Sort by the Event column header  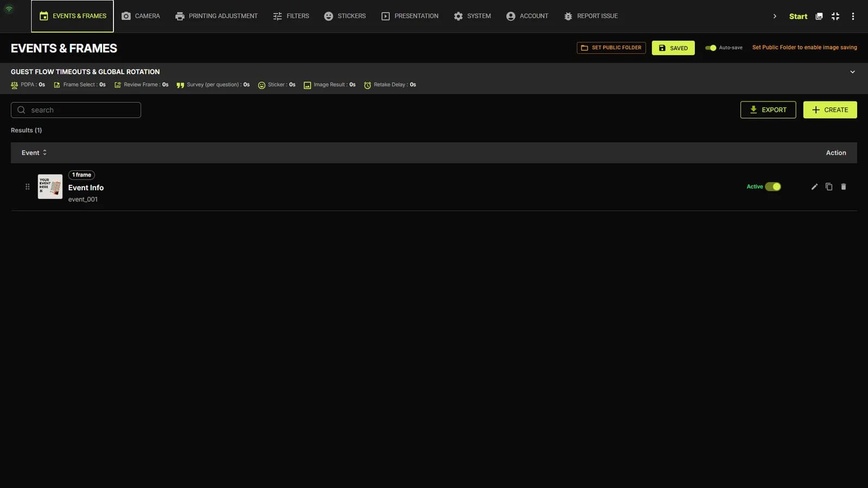coord(34,153)
